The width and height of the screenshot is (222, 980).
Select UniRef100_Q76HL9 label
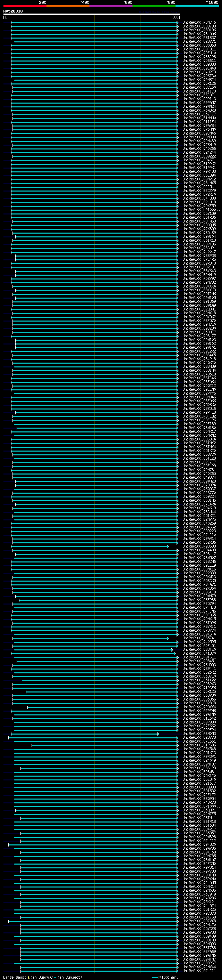coord(199,145)
